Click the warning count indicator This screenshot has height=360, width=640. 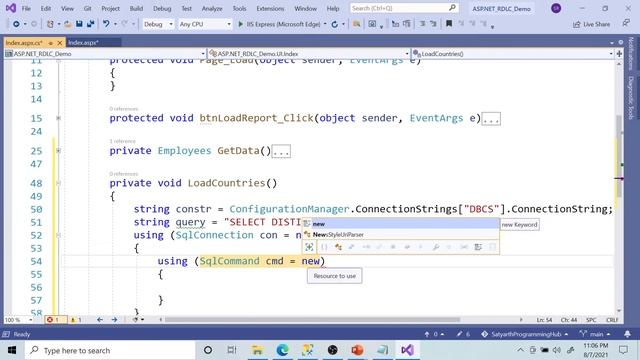[76, 320]
